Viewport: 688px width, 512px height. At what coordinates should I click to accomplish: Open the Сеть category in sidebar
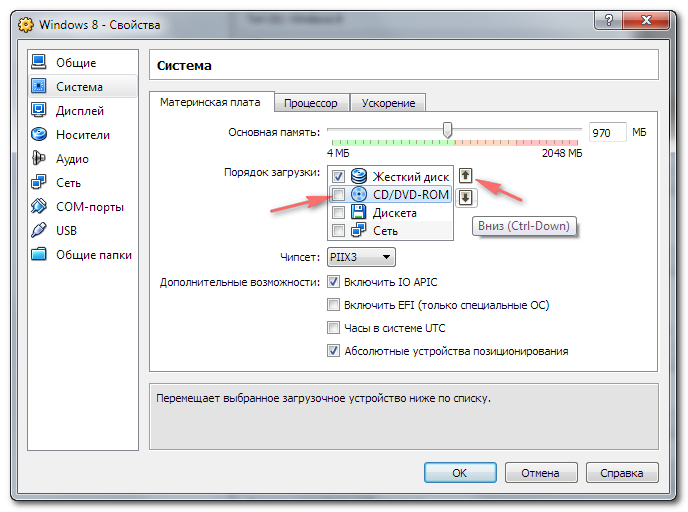pyautogui.click(x=82, y=183)
